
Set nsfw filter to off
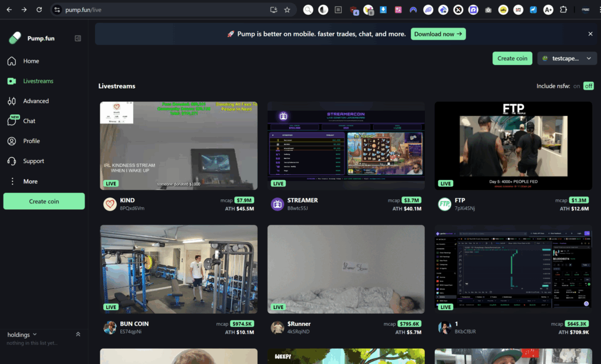[588, 86]
